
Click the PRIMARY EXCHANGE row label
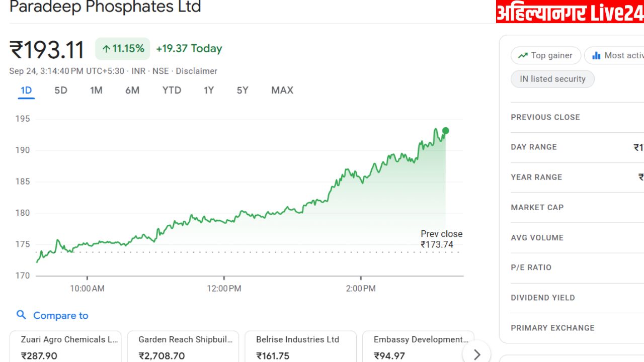pos(552,328)
